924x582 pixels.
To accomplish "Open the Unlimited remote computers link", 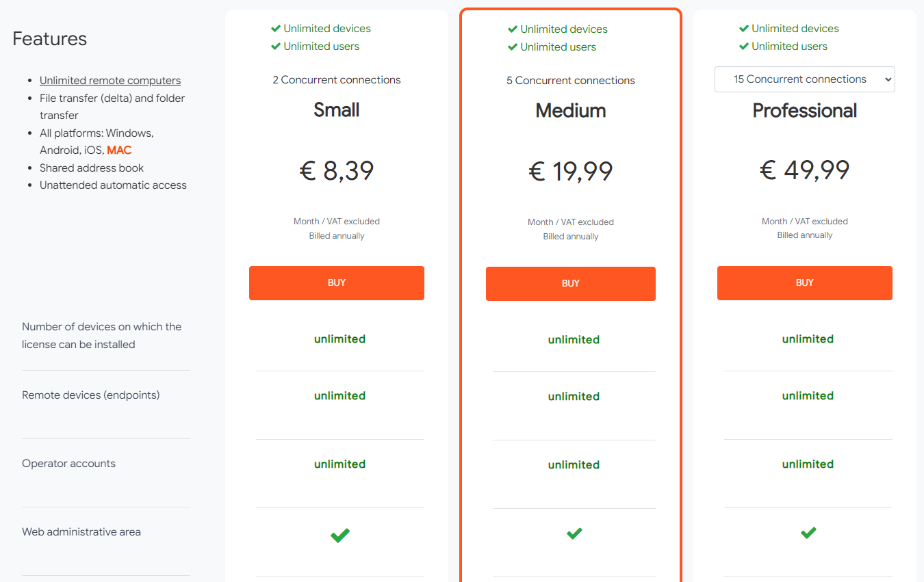I will 110,81.
